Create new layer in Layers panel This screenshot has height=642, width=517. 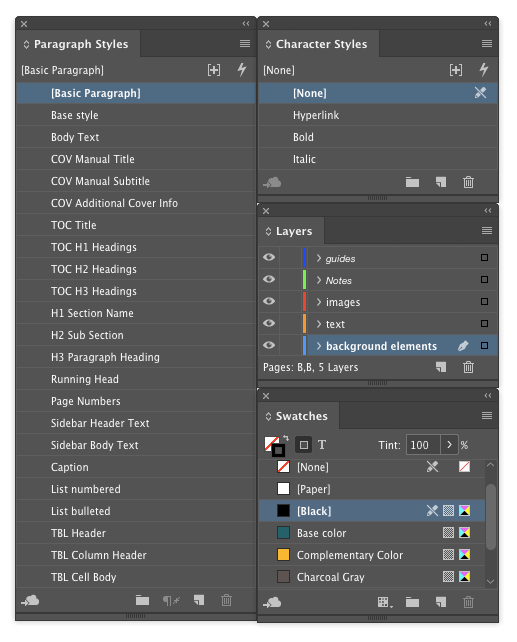(x=441, y=367)
